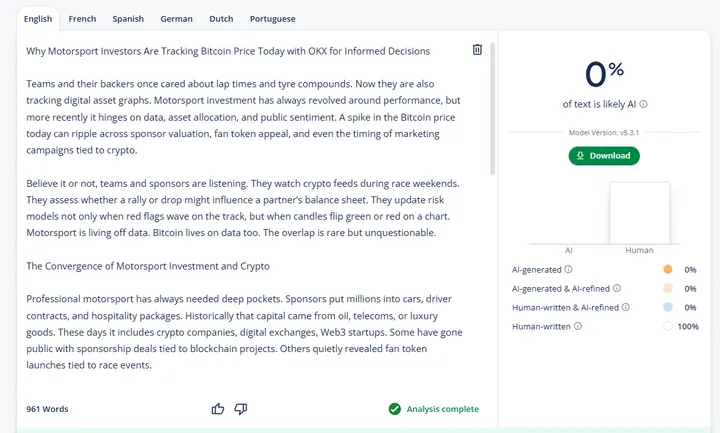Viewport: 720px width, 433px height.
Task: Click info icon beside AI-generated & AI-refined
Action: click(x=617, y=288)
